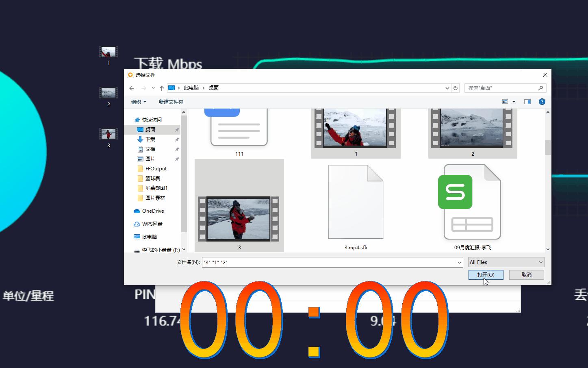Select desktop video icon 3 behind dialog
The height and width of the screenshot is (368, 588).
pos(108,138)
